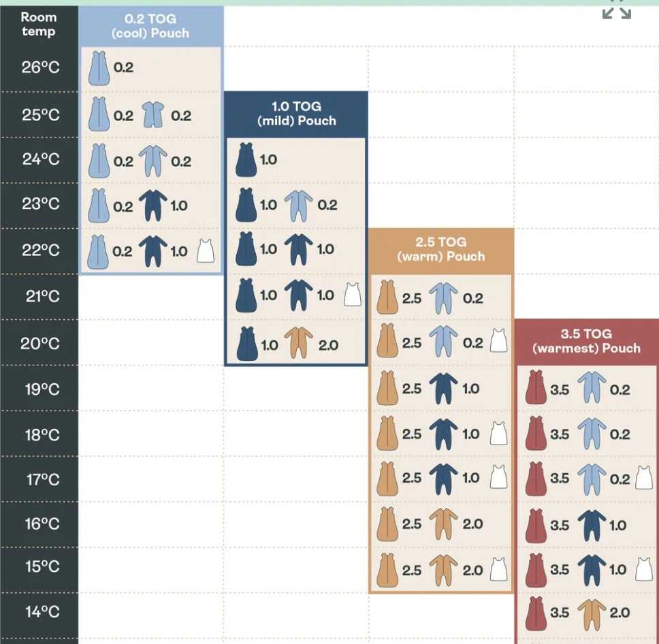Click the tan sleeping bag at 21°C

click(x=387, y=297)
